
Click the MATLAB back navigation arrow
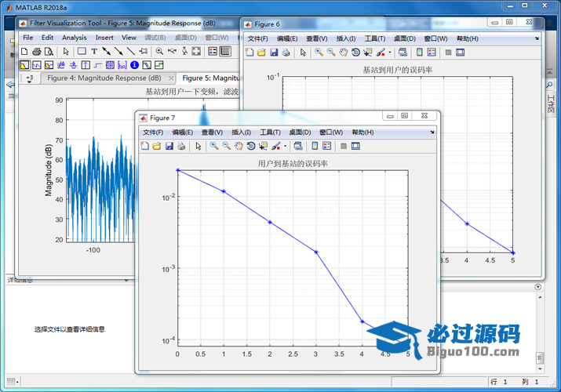point(10,85)
